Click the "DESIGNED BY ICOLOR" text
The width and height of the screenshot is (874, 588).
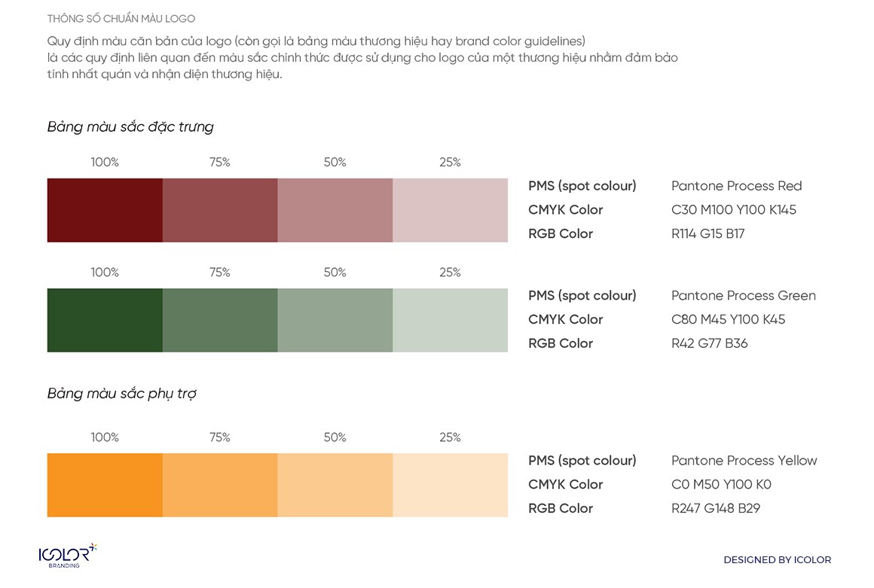[777, 559]
